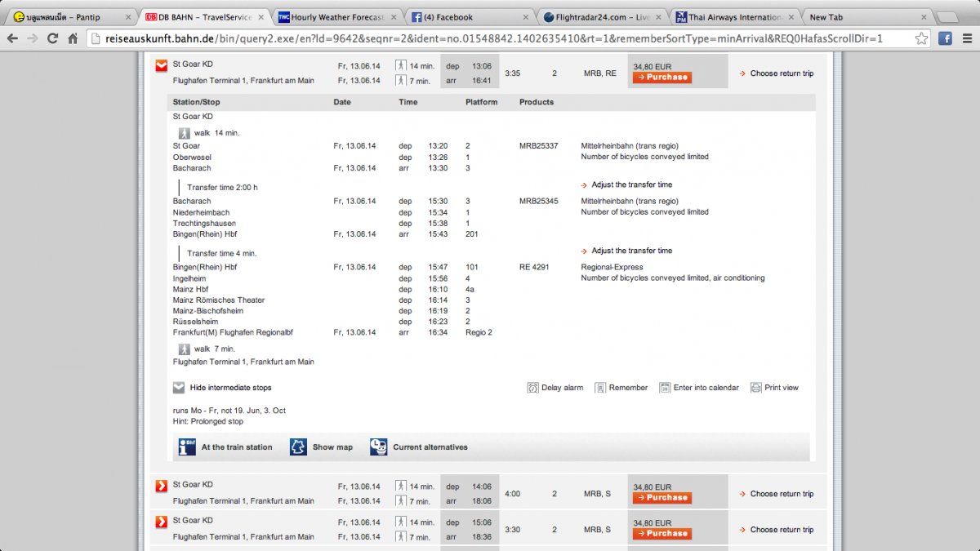The height and width of the screenshot is (551, 980).
Task: Expand the 15:06 departure connection details
Action: [x=162, y=522]
